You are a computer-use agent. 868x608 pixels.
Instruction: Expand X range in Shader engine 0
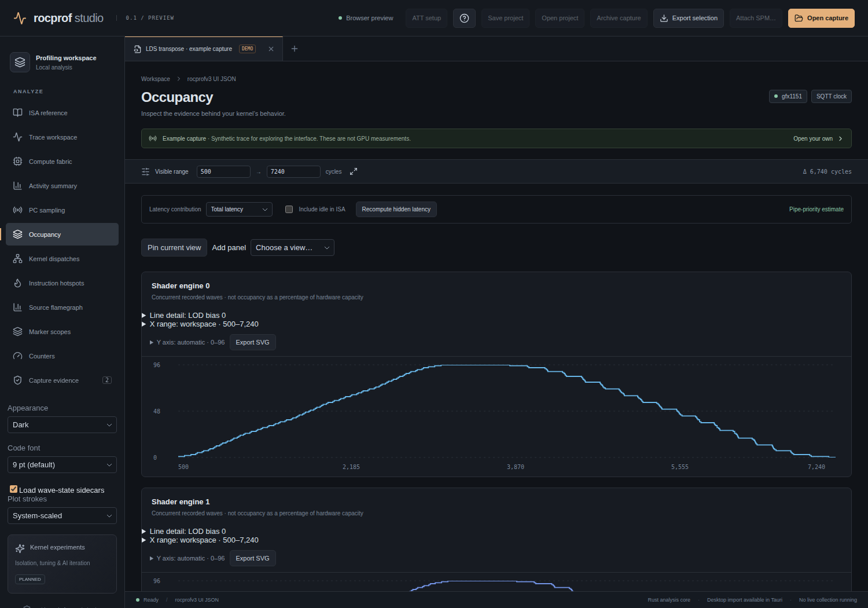pos(200,324)
